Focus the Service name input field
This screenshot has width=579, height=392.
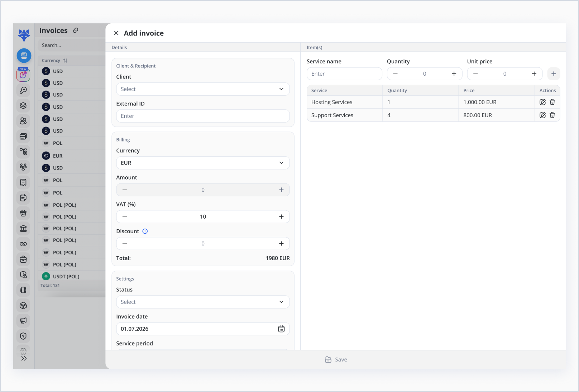tap(344, 74)
